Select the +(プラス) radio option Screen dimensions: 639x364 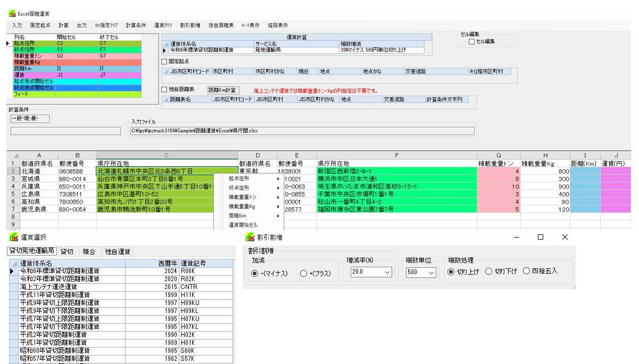[304, 273]
